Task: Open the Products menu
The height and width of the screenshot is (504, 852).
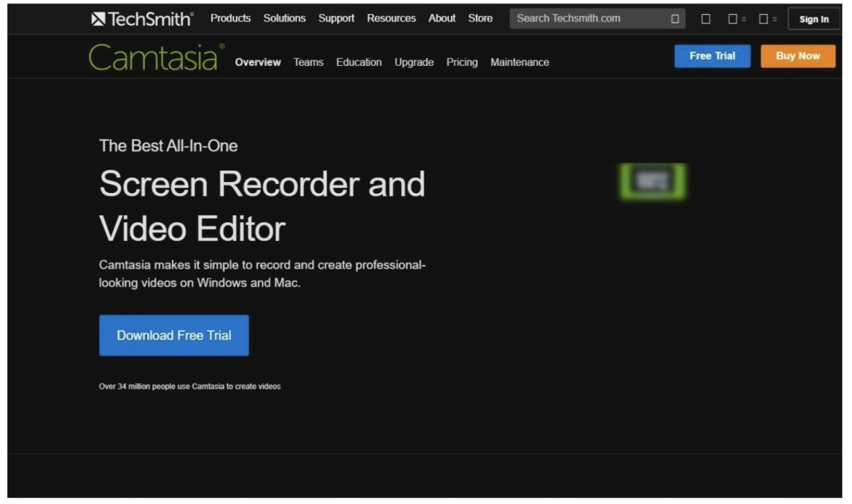Action: [230, 17]
